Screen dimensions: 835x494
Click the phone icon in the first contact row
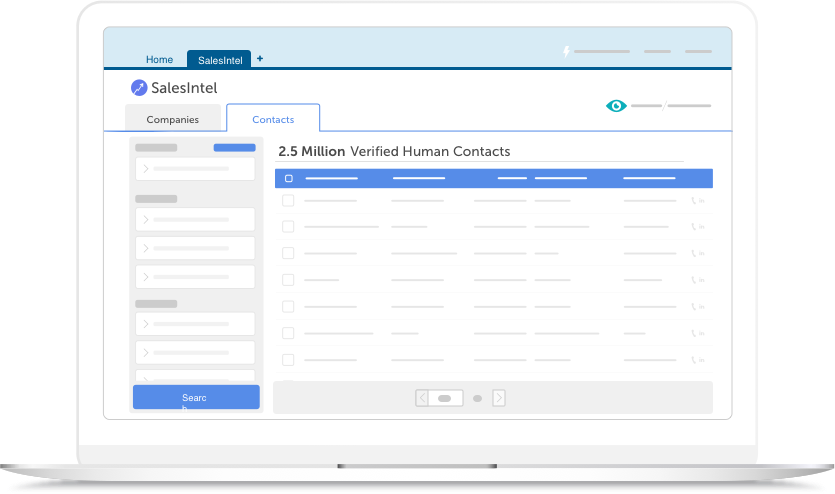coord(694,201)
